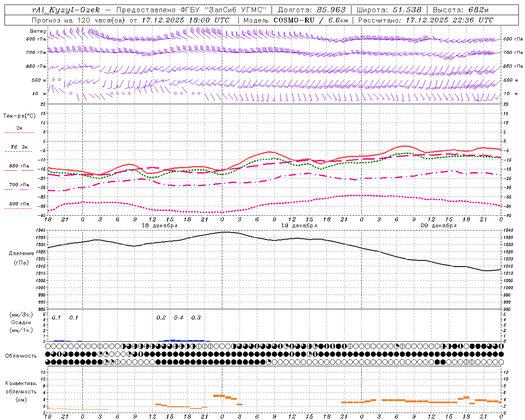Click the station name rAl_Kyzyl-Ozek

(x=66, y=10)
